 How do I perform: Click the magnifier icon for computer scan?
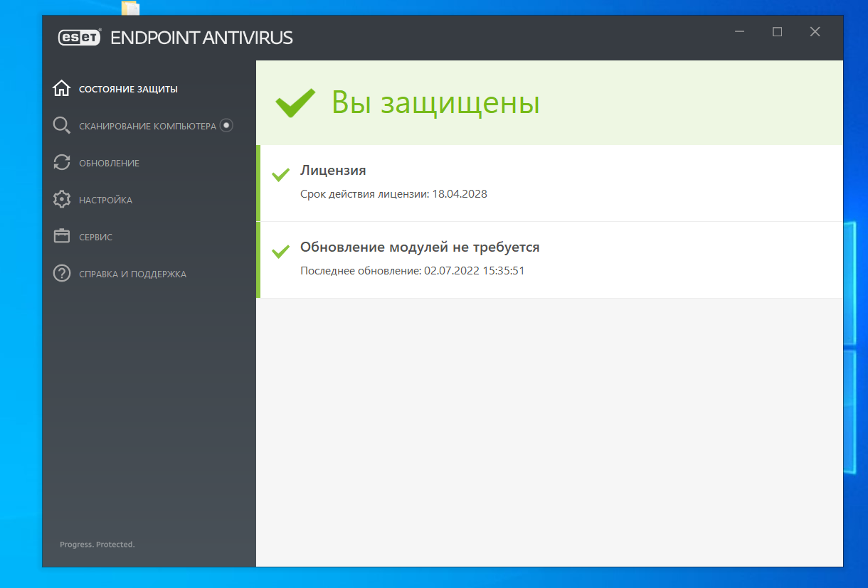tap(62, 126)
